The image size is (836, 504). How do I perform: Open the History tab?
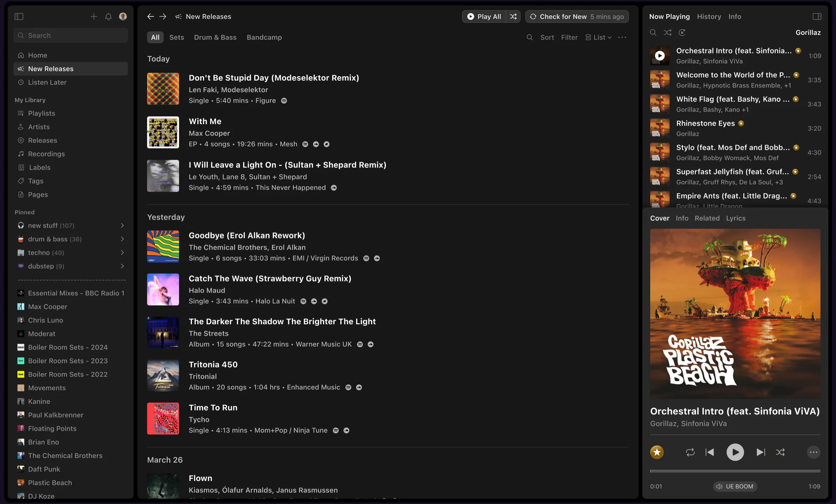point(709,16)
